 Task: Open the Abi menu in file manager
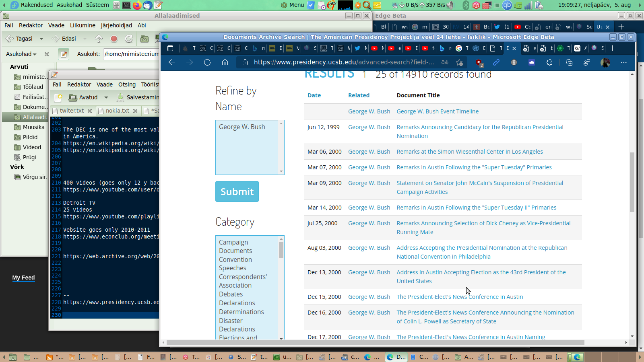pos(142,25)
